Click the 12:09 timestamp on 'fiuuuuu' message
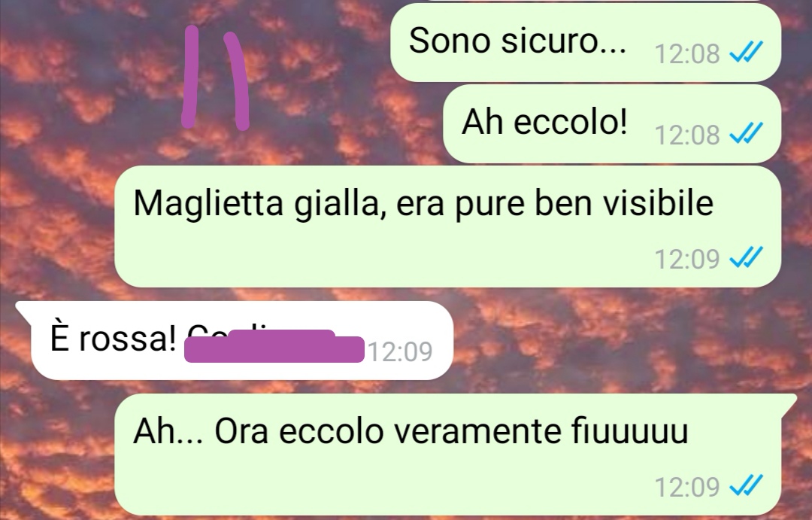Viewport: 812px width, 520px height. pyautogui.click(x=686, y=488)
